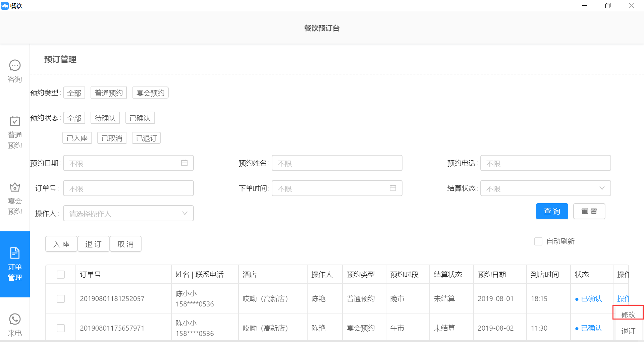
Task: Tick checkbox for order 20190801181252057
Action: (x=61, y=299)
